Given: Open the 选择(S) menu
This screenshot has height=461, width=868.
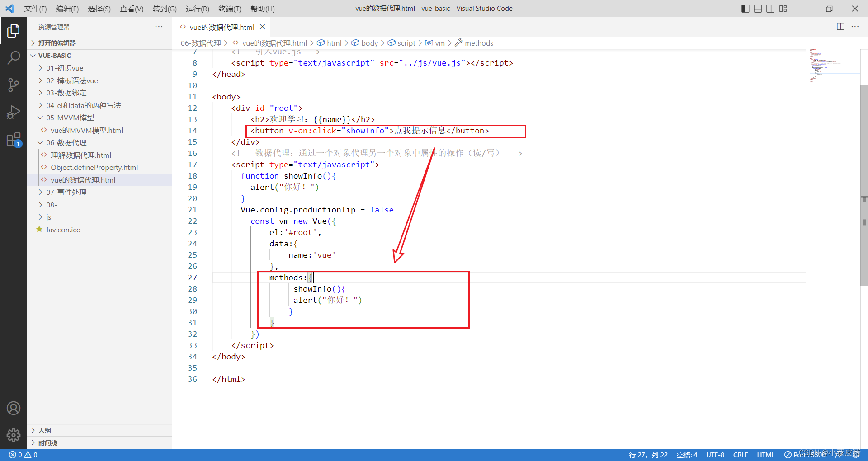Looking at the screenshot, I should point(99,9).
